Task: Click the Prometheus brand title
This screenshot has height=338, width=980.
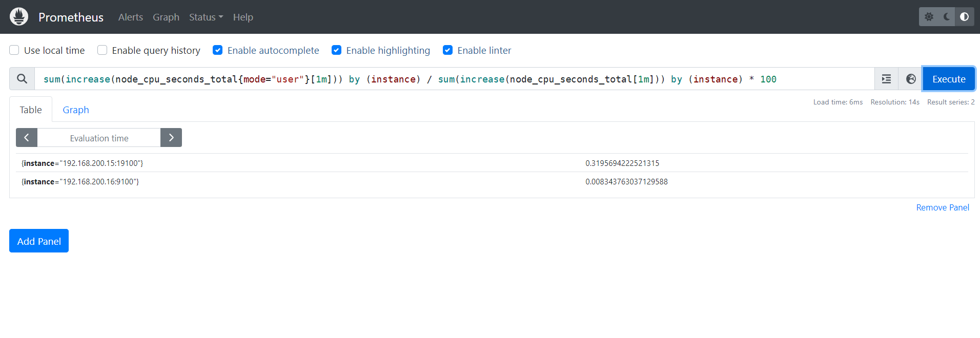Action: coord(71,17)
